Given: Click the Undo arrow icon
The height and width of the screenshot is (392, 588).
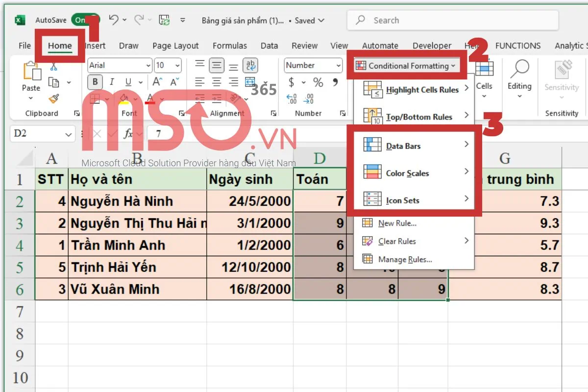Looking at the screenshot, I should tap(113, 20).
